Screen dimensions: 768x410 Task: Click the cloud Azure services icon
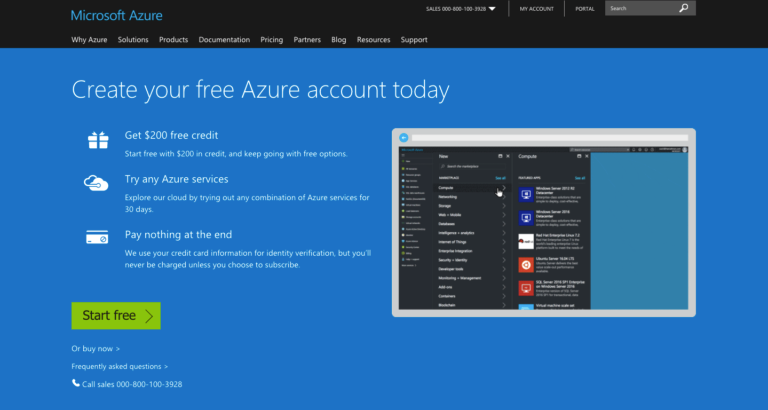point(96,183)
